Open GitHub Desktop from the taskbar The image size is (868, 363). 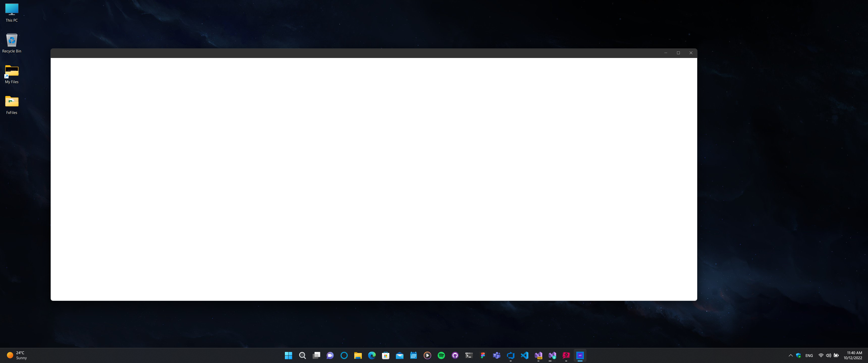click(455, 355)
